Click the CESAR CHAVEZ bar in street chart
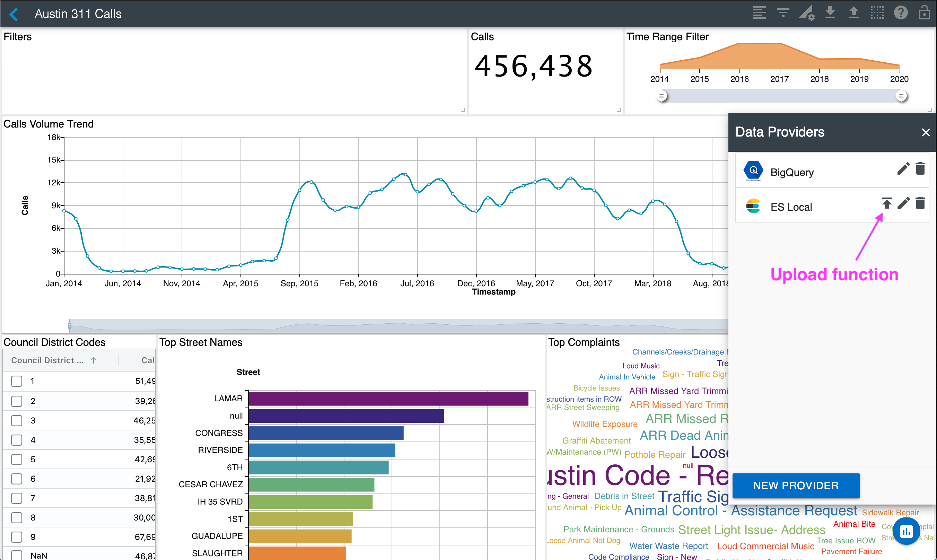Image resolution: width=937 pixels, height=560 pixels. 311,484
